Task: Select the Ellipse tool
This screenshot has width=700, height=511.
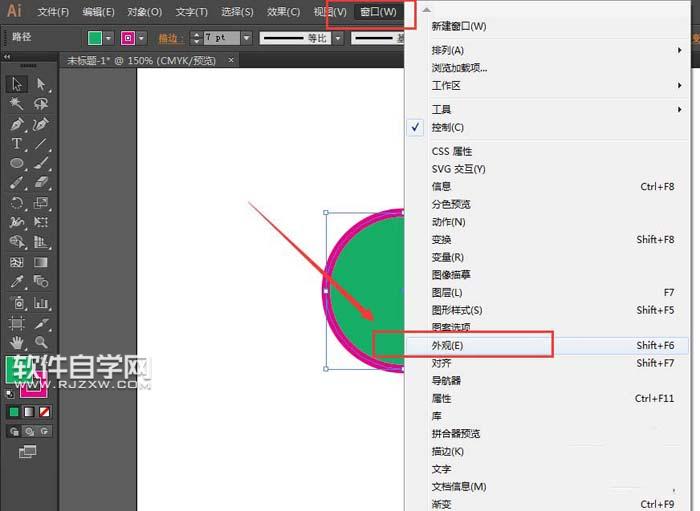Action: coord(17,163)
